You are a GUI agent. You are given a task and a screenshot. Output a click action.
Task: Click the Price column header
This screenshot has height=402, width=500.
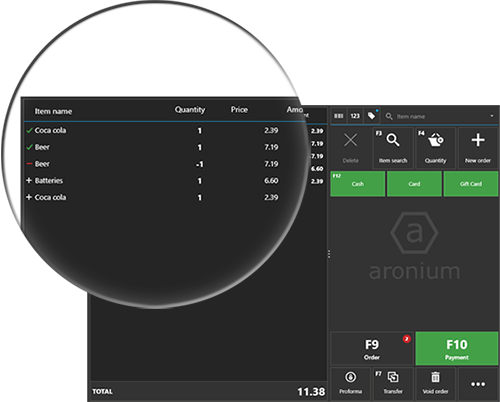tap(239, 110)
